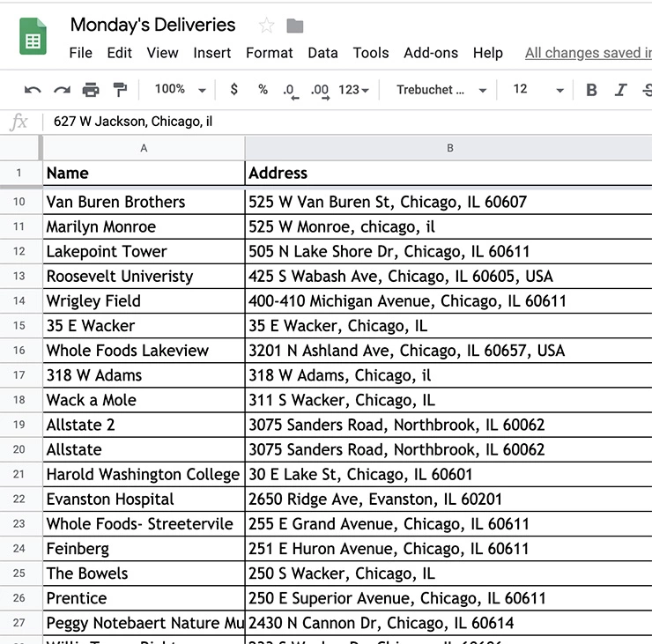Select the Wack a Mole cell

pyautogui.click(x=144, y=400)
